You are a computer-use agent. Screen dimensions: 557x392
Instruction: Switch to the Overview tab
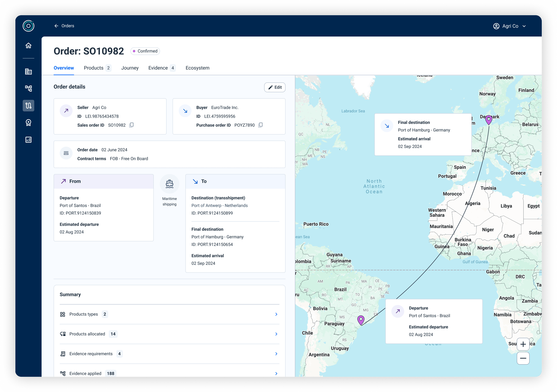click(x=64, y=68)
